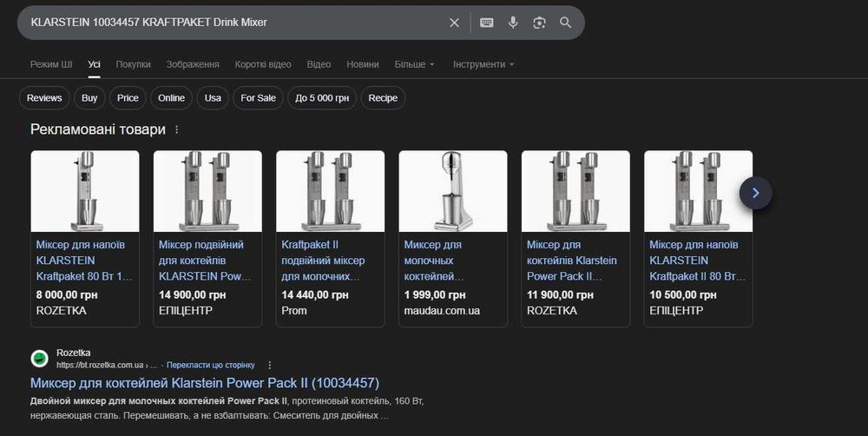Switch to the Зображення tab
This screenshot has width=868, height=436.
pos(193,64)
